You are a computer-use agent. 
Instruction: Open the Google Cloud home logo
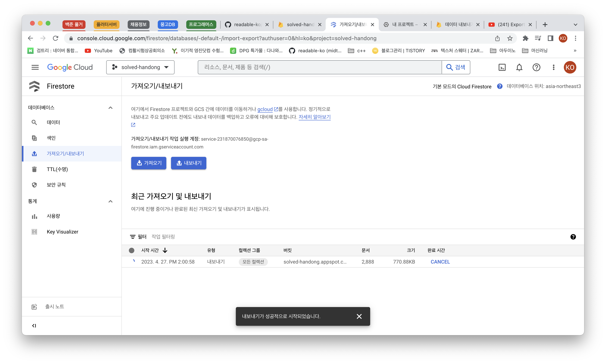tap(70, 67)
